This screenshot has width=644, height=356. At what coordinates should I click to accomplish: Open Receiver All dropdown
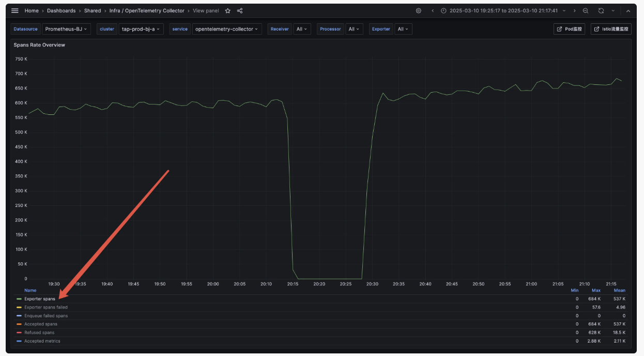[x=301, y=29]
